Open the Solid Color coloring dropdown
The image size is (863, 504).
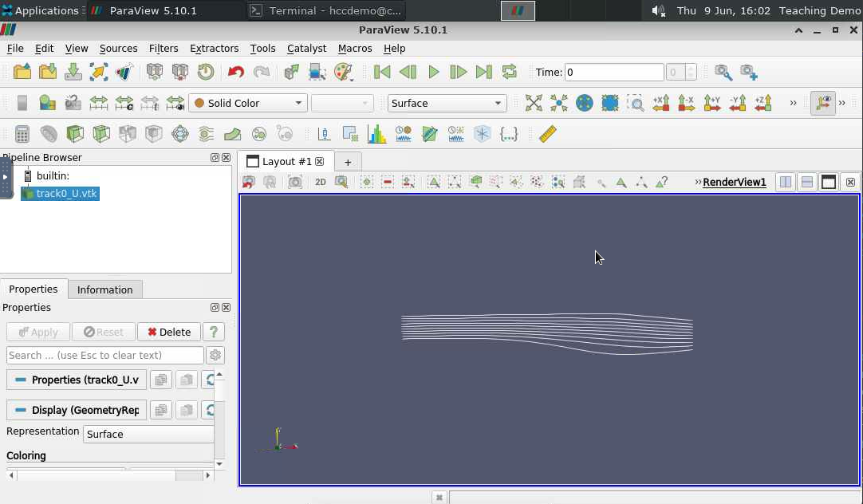pyautogui.click(x=248, y=103)
